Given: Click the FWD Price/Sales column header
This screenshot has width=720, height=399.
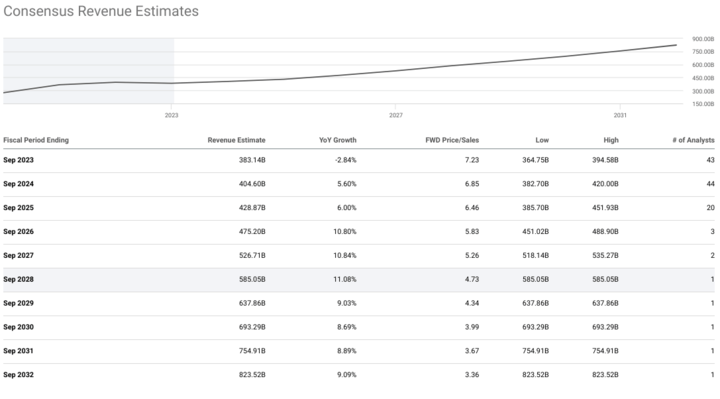Looking at the screenshot, I should click(x=452, y=140).
